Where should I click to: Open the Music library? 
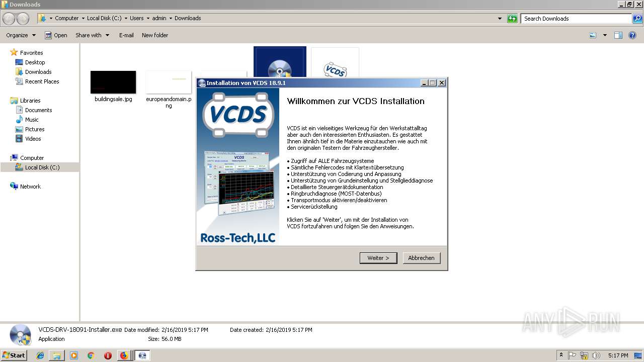[32, 120]
